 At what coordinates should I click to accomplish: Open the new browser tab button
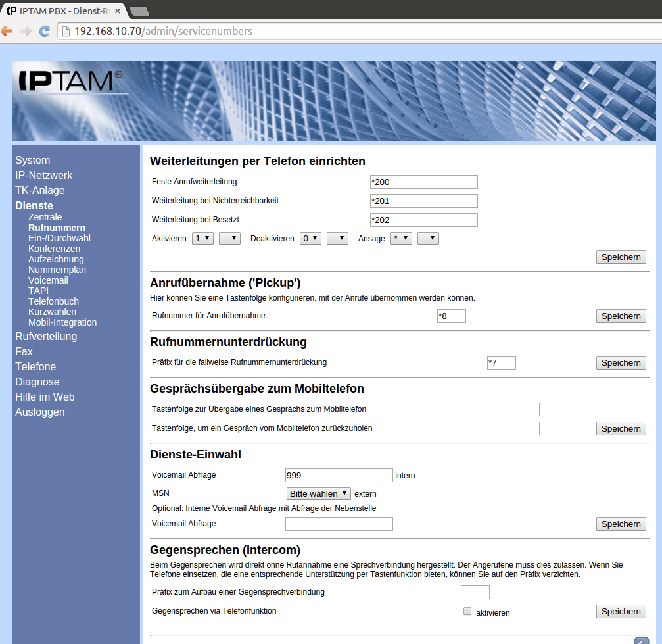(x=139, y=11)
